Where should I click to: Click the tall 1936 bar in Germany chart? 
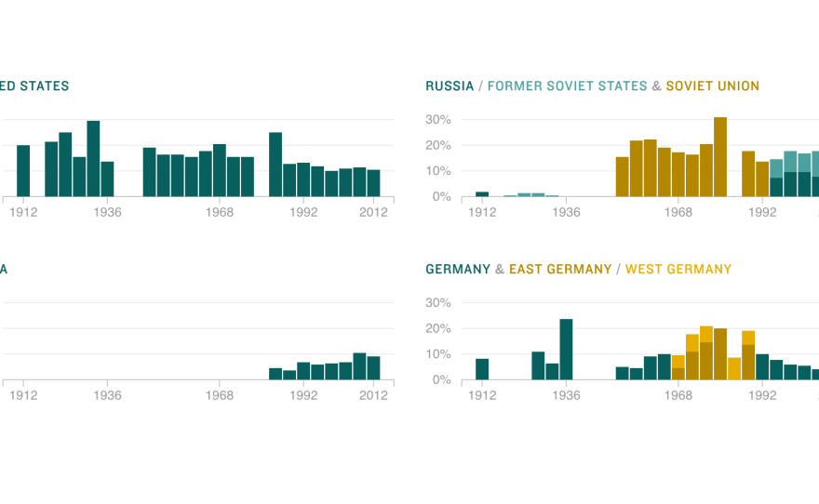pos(566,349)
